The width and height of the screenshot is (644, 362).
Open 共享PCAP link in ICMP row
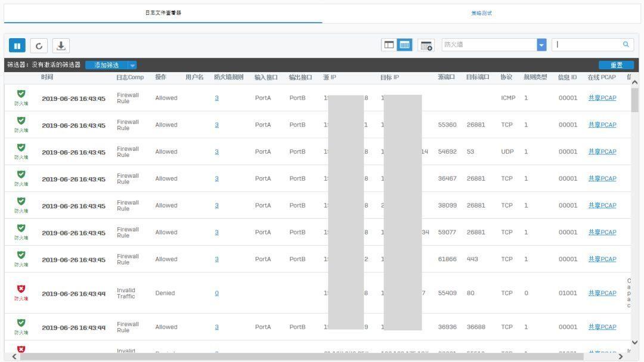point(602,98)
